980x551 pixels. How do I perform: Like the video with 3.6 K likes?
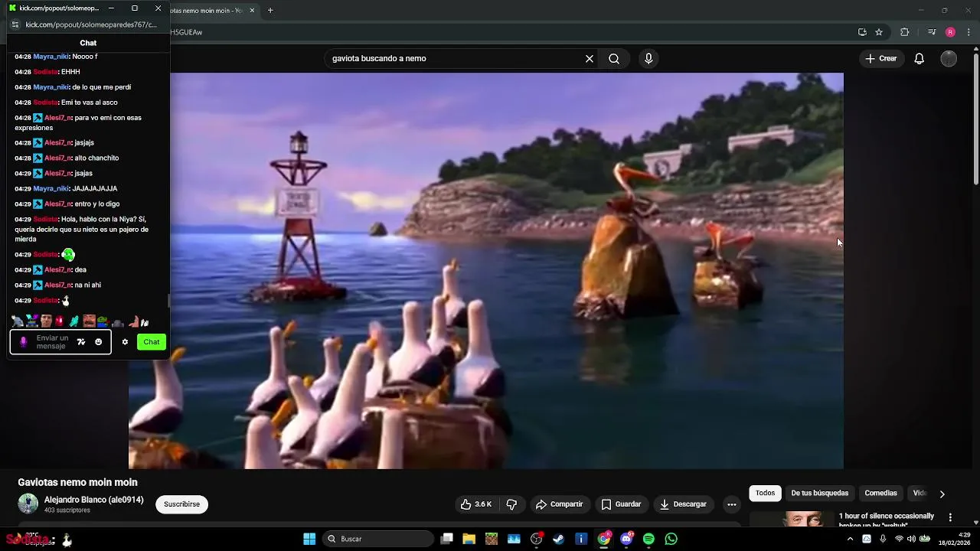coord(476,504)
